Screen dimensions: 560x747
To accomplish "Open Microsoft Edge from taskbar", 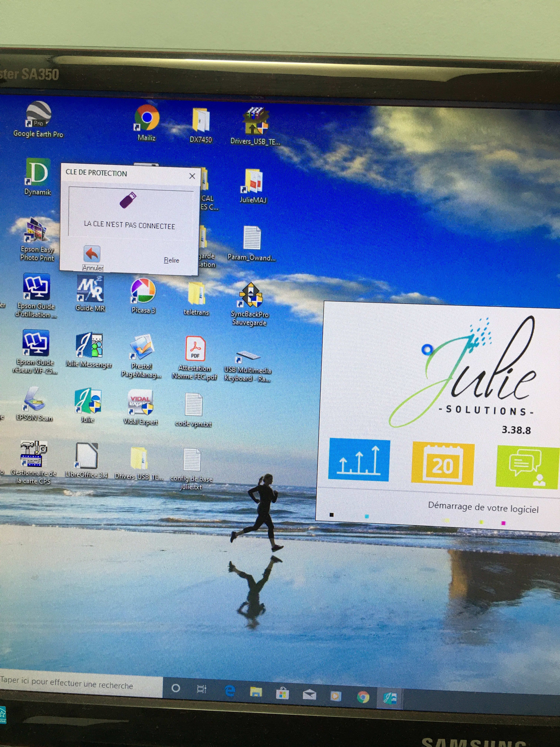I will [x=230, y=691].
